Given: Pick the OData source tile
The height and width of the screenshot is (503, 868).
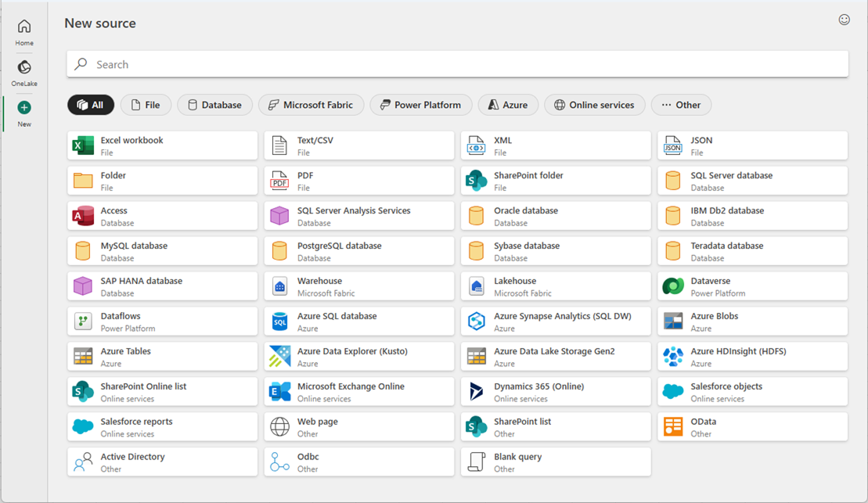Looking at the screenshot, I should point(751,427).
